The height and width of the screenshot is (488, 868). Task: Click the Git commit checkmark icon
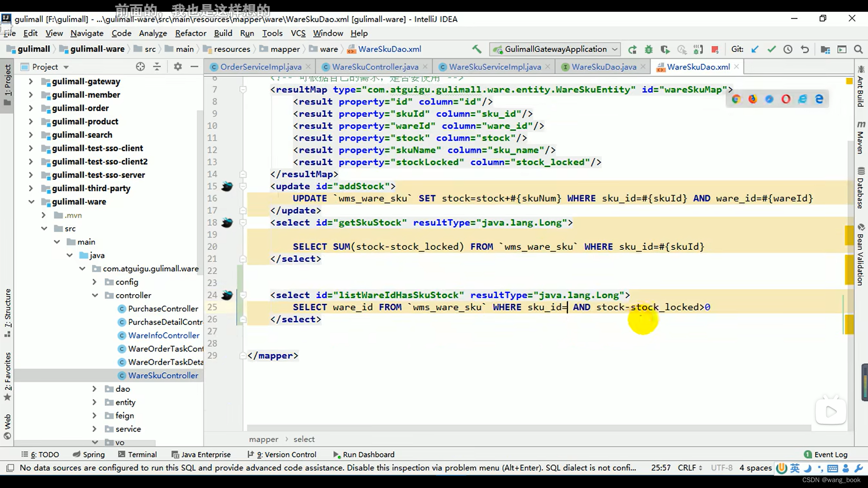(772, 49)
